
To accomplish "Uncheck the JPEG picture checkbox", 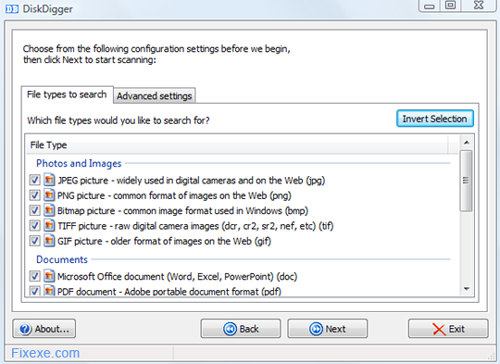I will (35, 180).
